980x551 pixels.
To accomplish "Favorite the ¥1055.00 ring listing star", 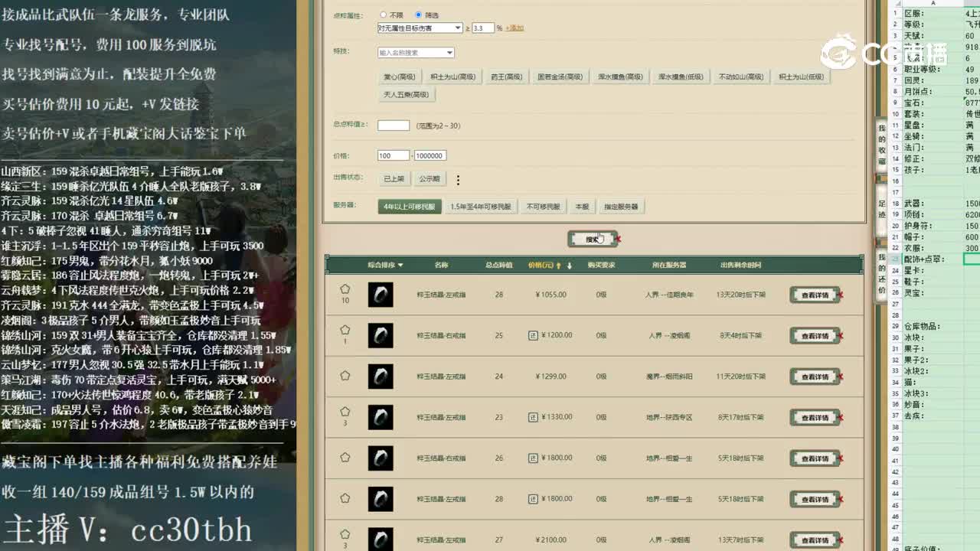I will click(x=345, y=289).
